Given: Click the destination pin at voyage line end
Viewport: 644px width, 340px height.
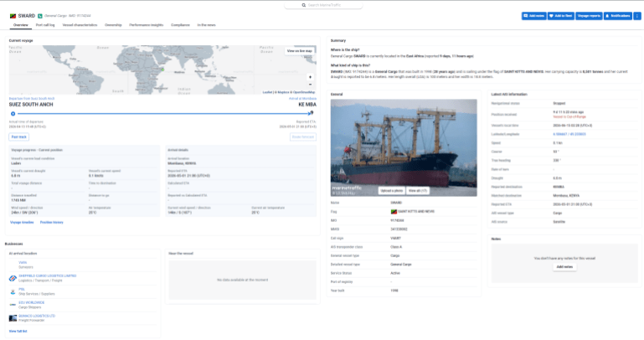Looking at the screenshot, I should [312, 112].
